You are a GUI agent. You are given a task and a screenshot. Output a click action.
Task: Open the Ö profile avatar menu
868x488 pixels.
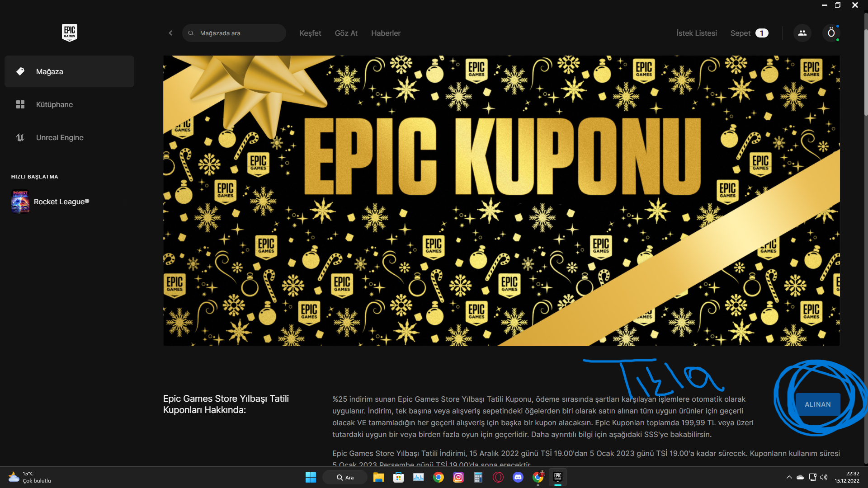point(831,33)
